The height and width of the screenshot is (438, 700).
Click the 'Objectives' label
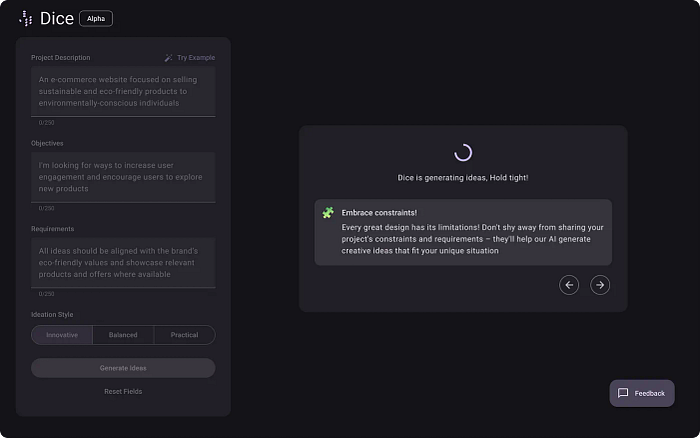(47, 143)
